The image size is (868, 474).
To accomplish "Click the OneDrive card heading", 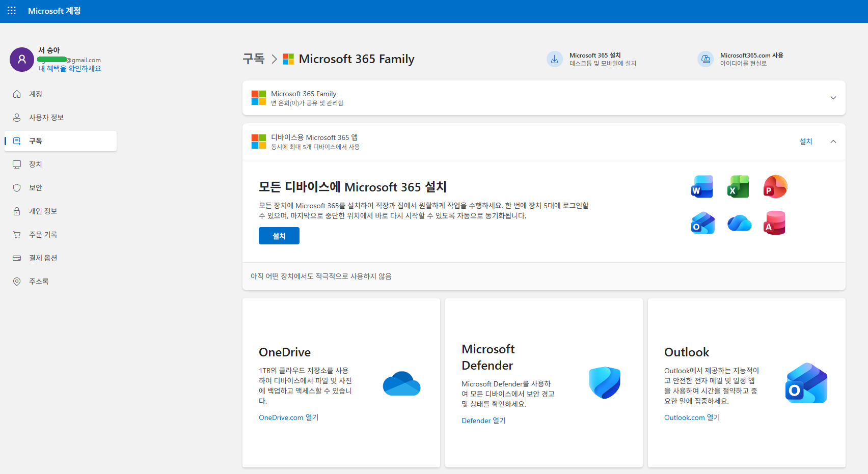I will (285, 352).
